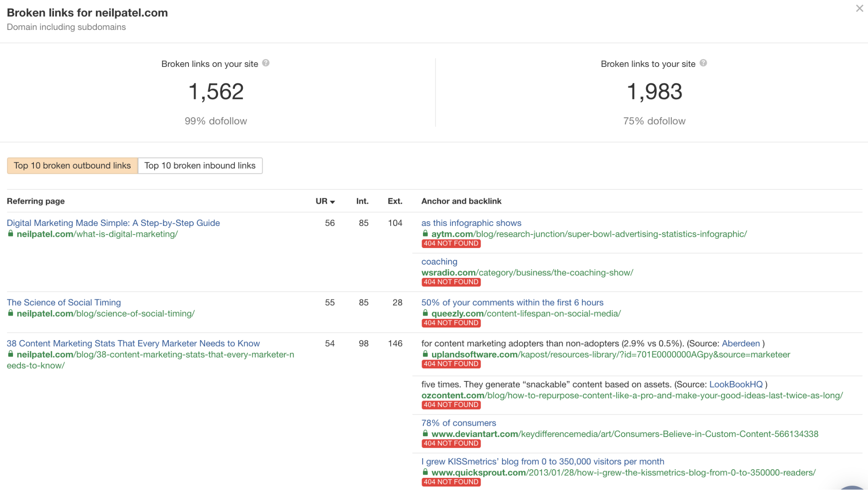The height and width of the screenshot is (490, 868).
Task: Open ozcontent.com repurpose-content backlink
Action: coord(632,396)
